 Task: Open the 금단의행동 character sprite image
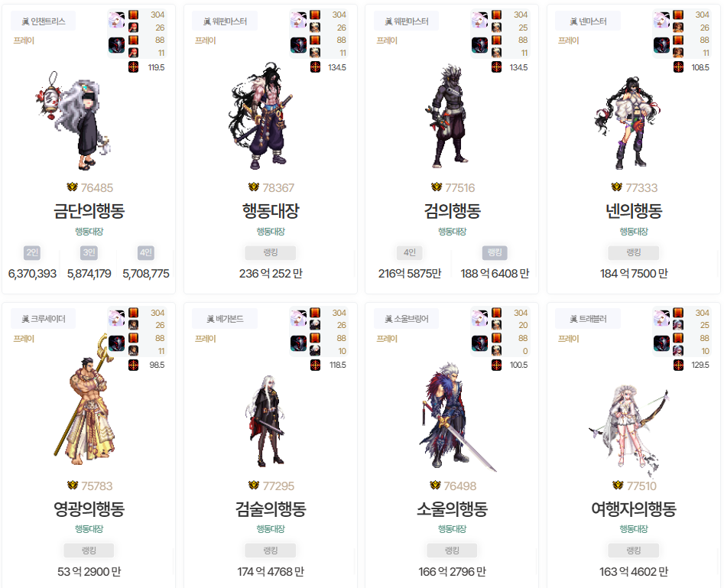point(74,121)
